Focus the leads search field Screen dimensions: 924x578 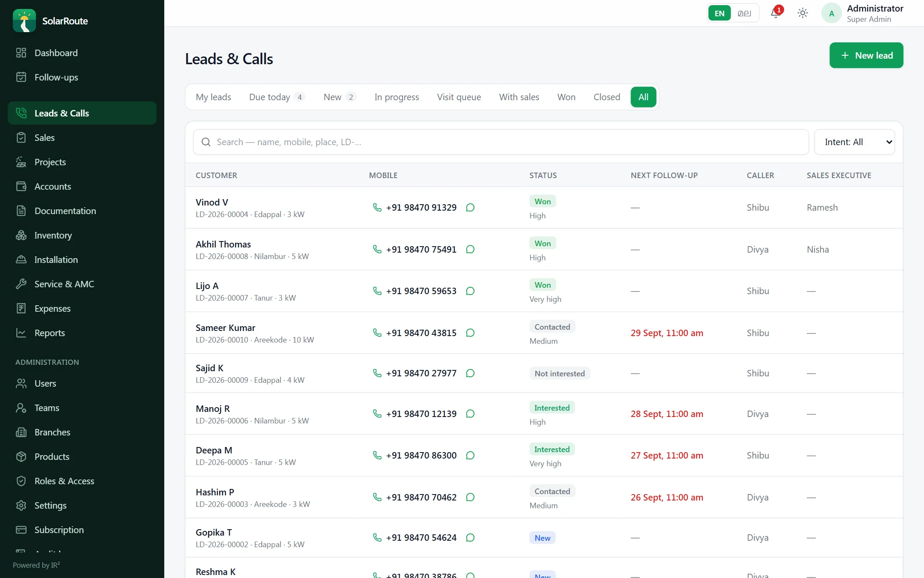[501, 142]
